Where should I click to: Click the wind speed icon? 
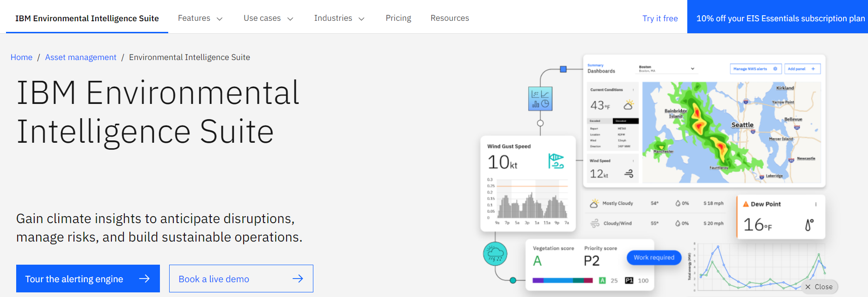pos(629,174)
